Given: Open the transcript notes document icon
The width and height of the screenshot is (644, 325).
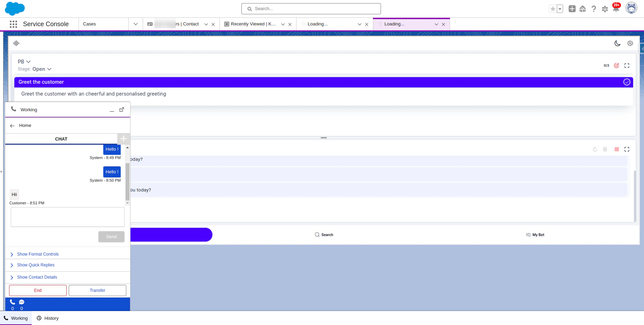Looking at the screenshot, I should coord(606,149).
